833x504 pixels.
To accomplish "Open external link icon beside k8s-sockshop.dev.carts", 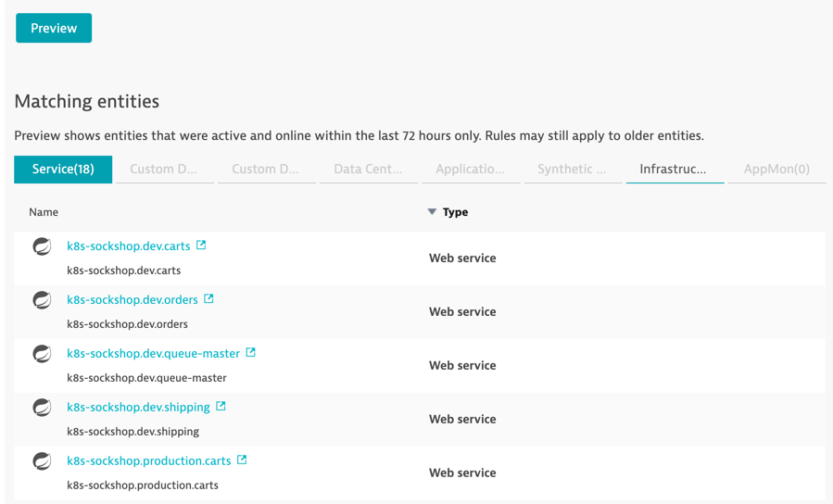I will click(x=201, y=246).
